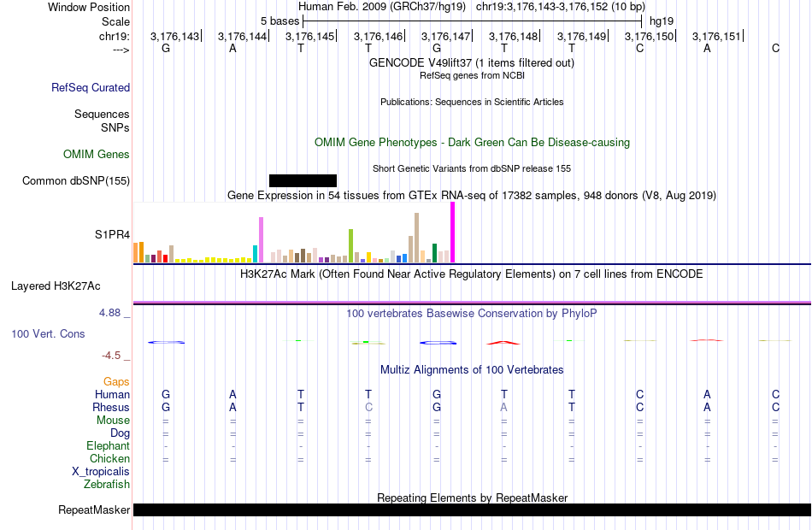The width and height of the screenshot is (812, 530).
Task: Click the PhyloP conservation track title
Action: [472, 314]
